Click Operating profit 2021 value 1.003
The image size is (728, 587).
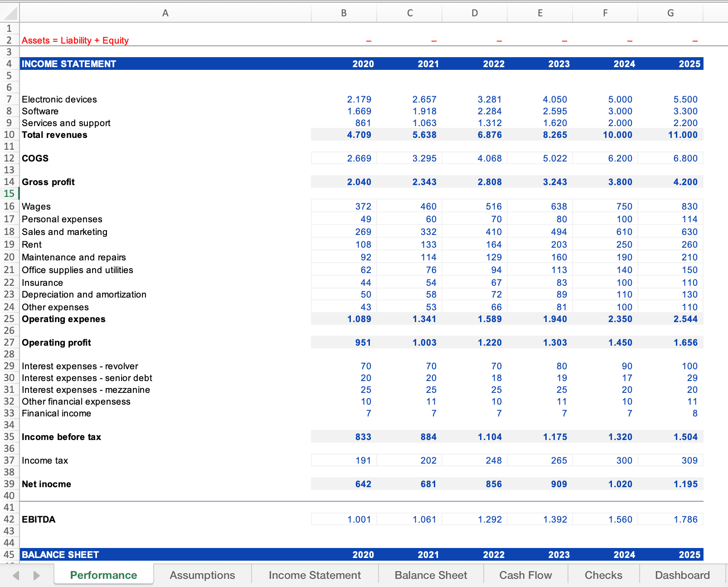click(x=409, y=342)
